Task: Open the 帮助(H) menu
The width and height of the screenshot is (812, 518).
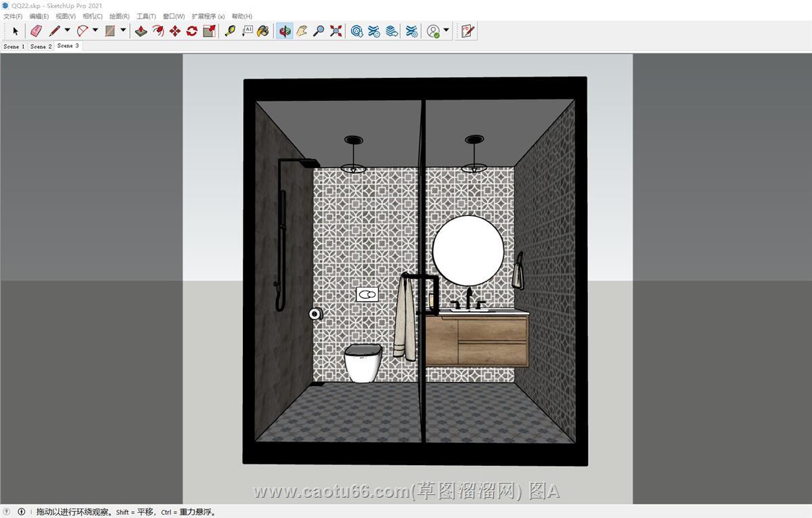Action: 242,16
